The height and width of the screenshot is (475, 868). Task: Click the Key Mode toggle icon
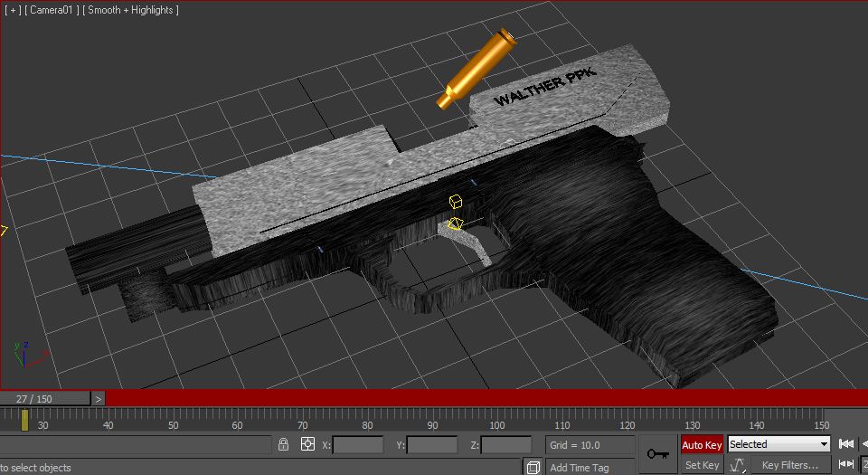point(846,464)
